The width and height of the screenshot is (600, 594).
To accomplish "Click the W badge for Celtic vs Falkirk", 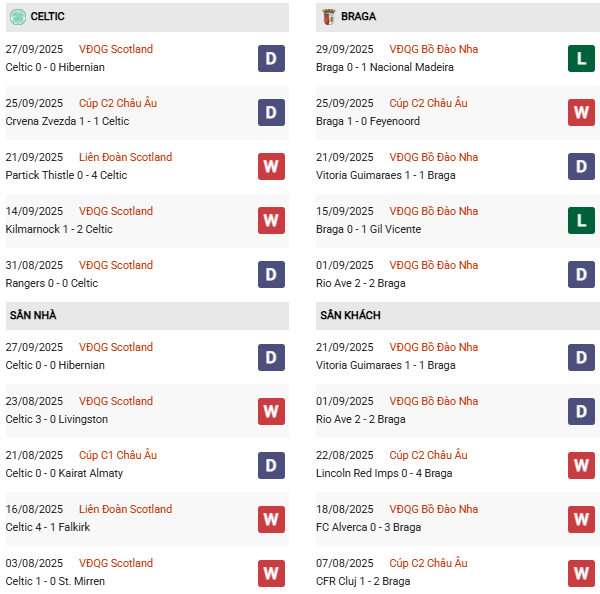I will [271, 519].
